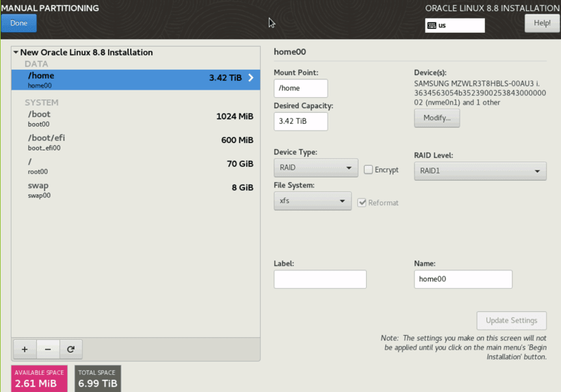This screenshot has height=392, width=561.
Task: Click the TOTAL SPACE 6.99 TiB box
Action: [98, 378]
